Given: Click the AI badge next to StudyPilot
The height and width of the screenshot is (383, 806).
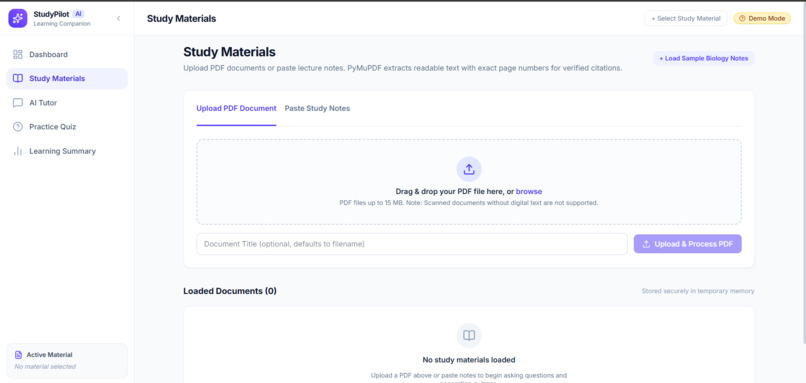Looking at the screenshot, I should click(79, 14).
